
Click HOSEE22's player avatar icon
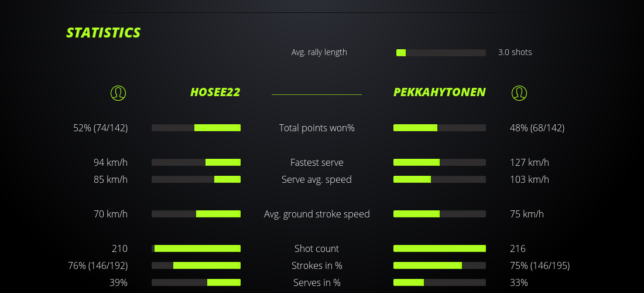pyautogui.click(x=118, y=93)
